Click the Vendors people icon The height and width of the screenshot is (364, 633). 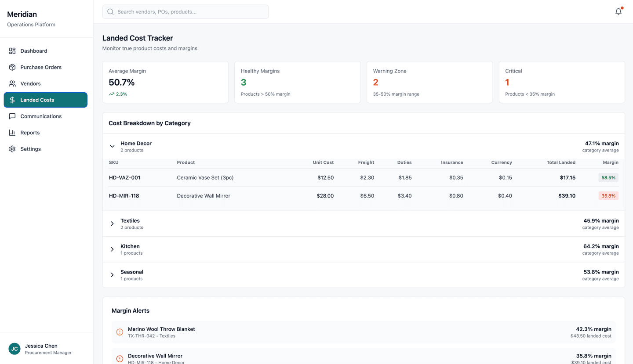pyautogui.click(x=12, y=83)
